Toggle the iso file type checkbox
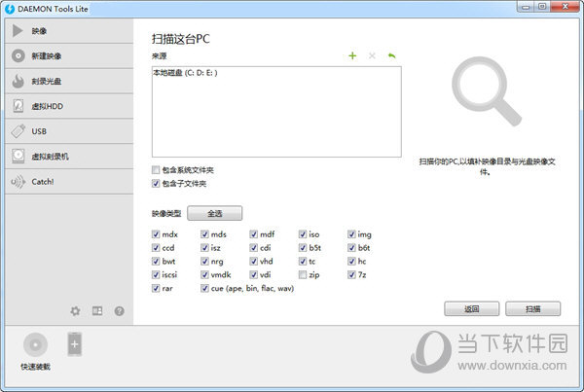This screenshot has height=392, width=584. click(x=303, y=234)
